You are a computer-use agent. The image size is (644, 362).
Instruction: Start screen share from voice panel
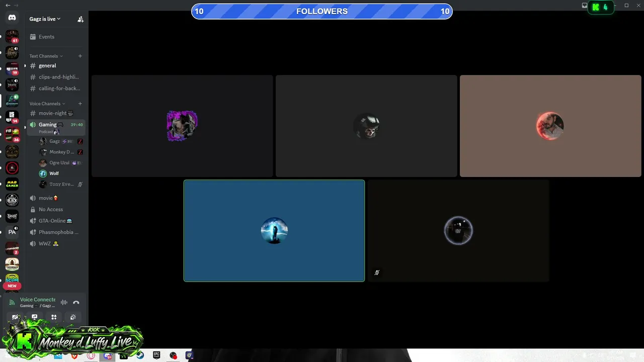(34, 317)
